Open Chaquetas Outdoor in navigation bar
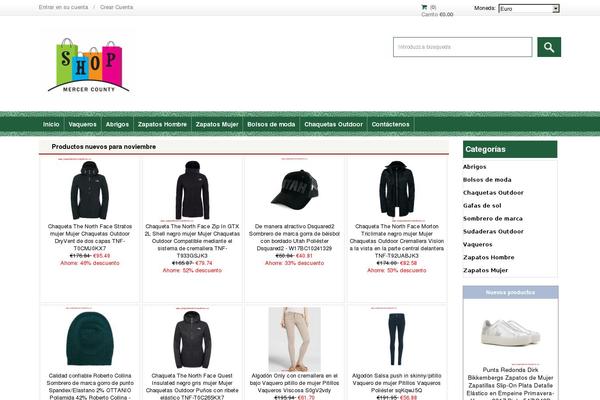Screen dimensions: 600x400 333,124
